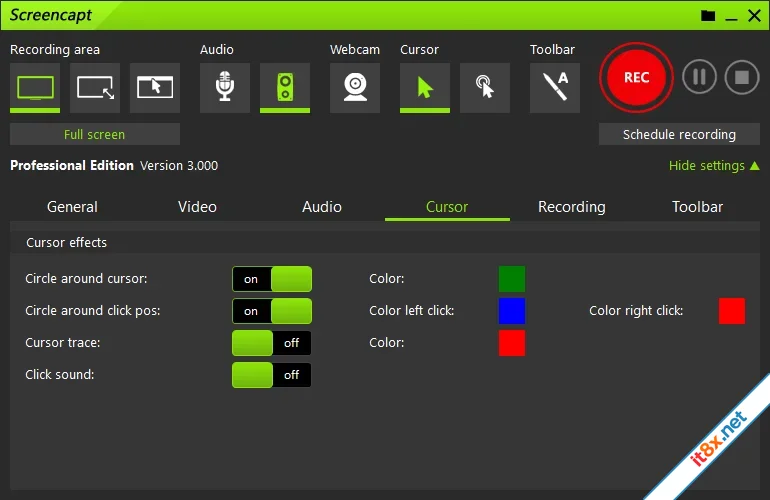This screenshot has width=770, height=500.
Task: Open recordings folder icon in title bar
Action: pos(708,16)
